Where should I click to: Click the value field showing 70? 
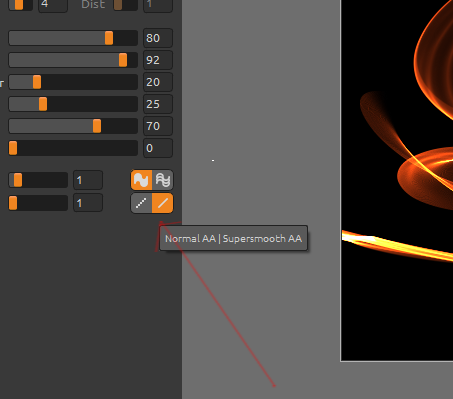point(158,126)
